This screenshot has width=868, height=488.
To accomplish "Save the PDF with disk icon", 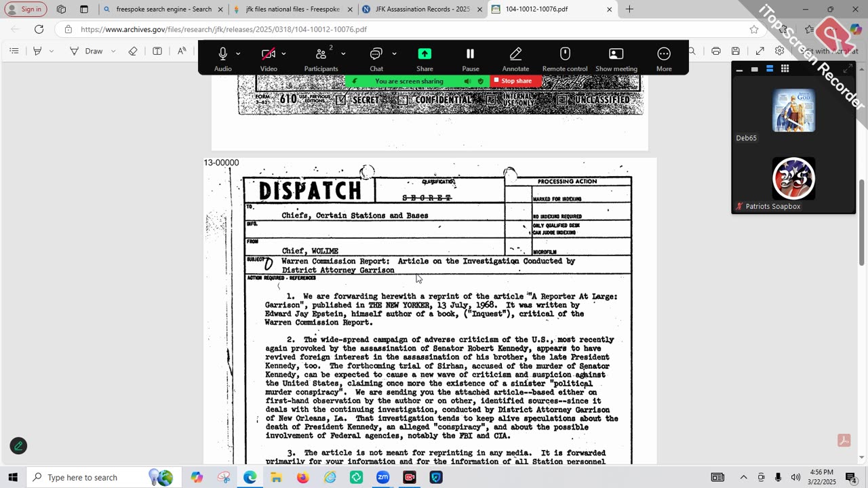I will 736,51.
